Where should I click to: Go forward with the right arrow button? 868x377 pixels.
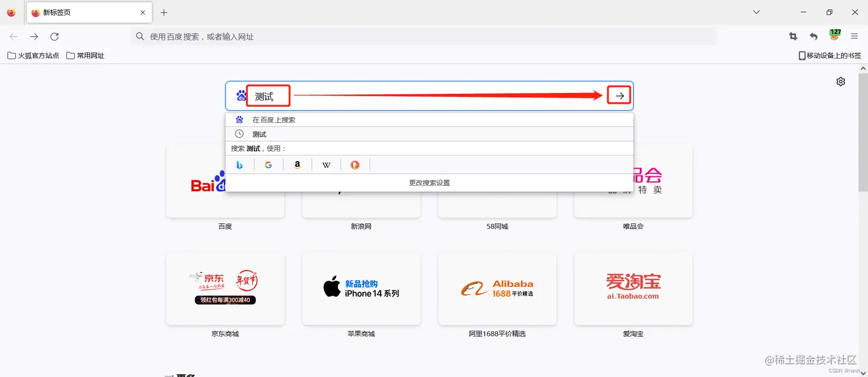(34, 37)
